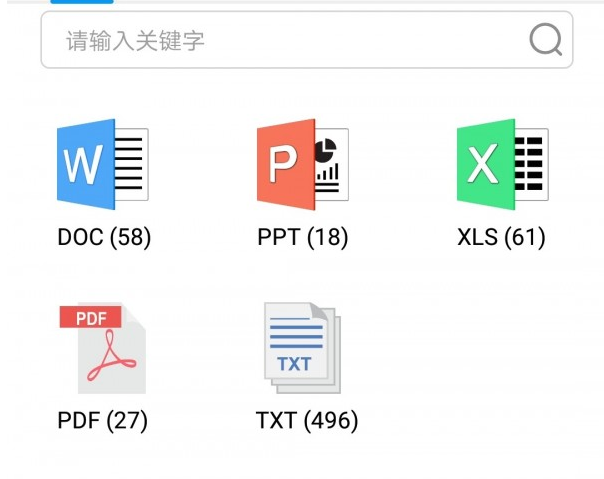Select the PPT (18) label

pos(303,237)
